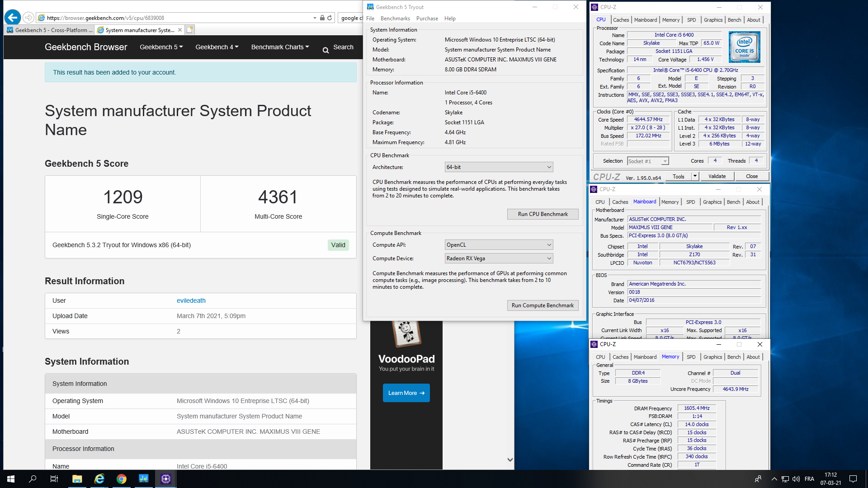Click the browser back arrow button
868x488 pixels.
[13, 18]
